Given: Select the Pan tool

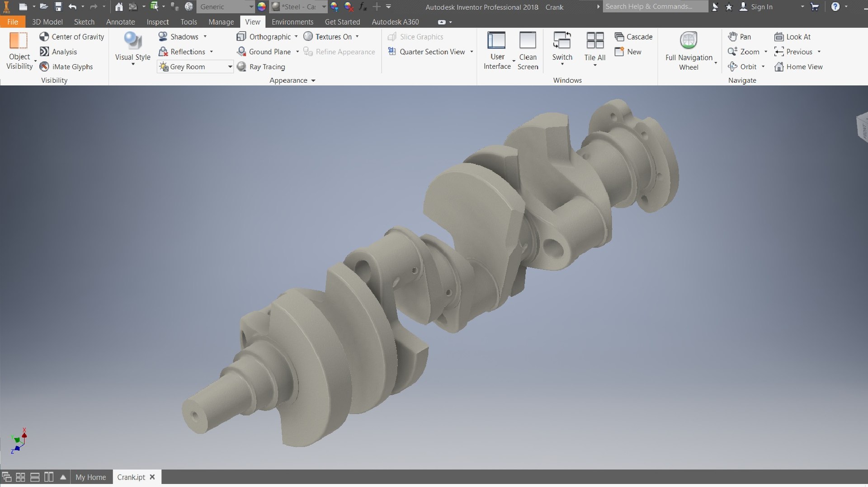Looking at the screenshot, I should click(x=740, y=37).
